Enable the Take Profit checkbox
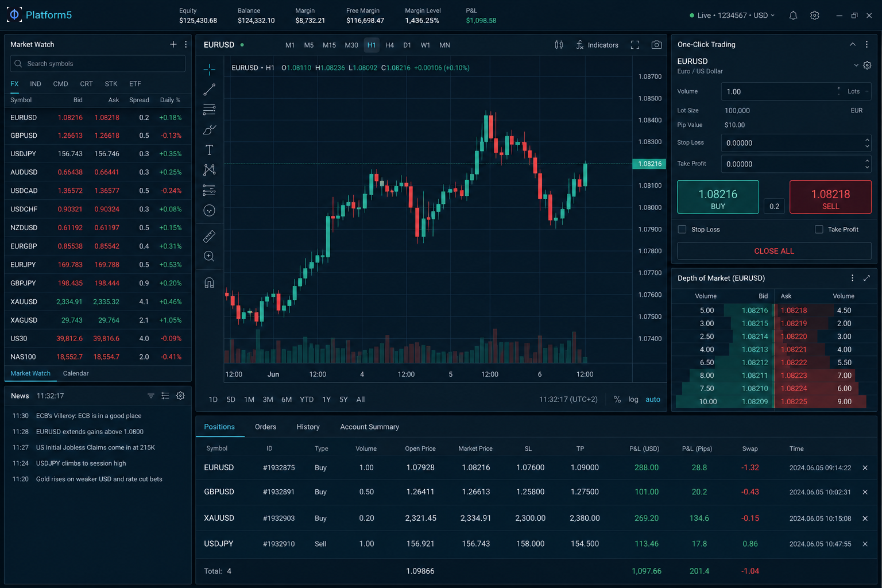Viewport: 882px width, 588px height. coord(819,229)
